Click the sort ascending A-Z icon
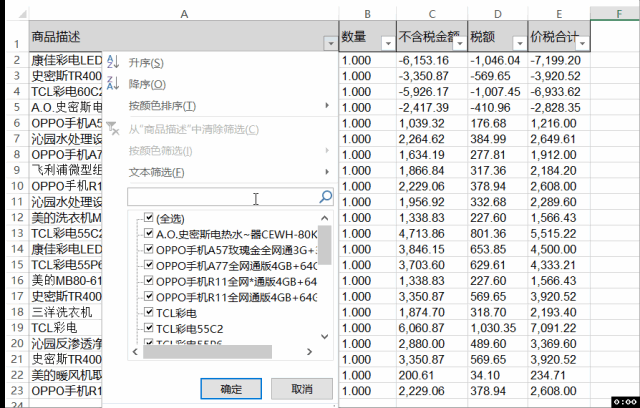This screenshot has width=640, height=408. coord(113,62)
